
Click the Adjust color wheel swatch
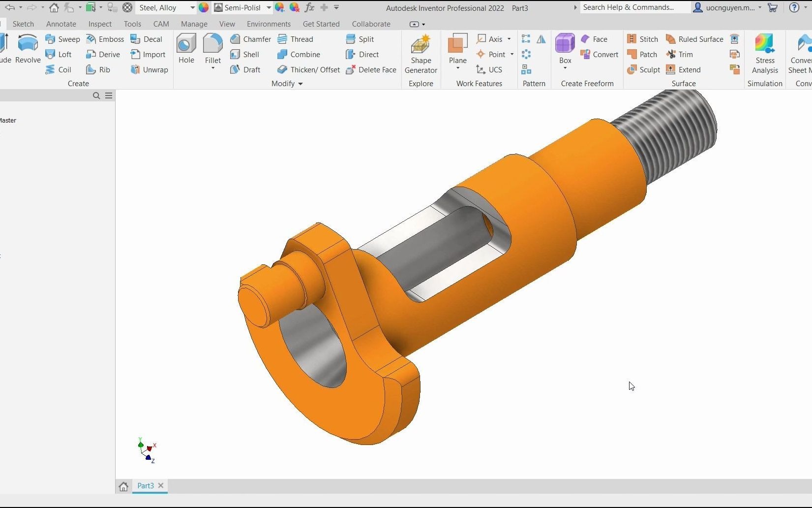(x=203, y=7)
